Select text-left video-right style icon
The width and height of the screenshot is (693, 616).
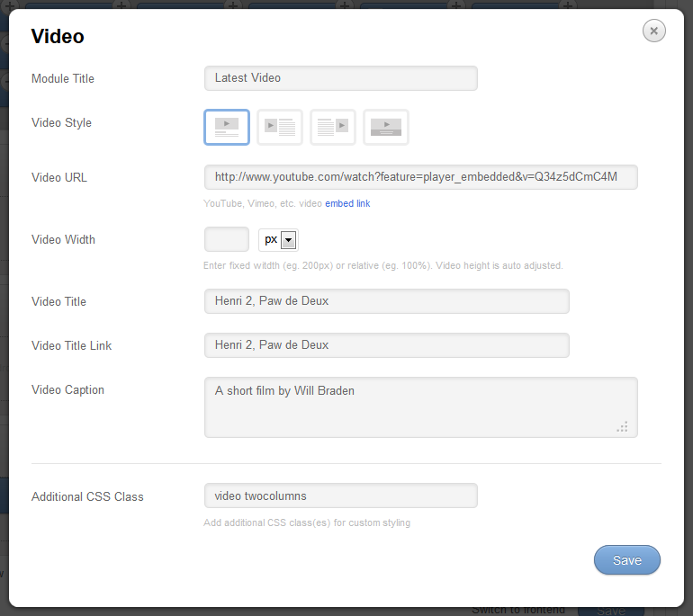click(x=333, y=127)
